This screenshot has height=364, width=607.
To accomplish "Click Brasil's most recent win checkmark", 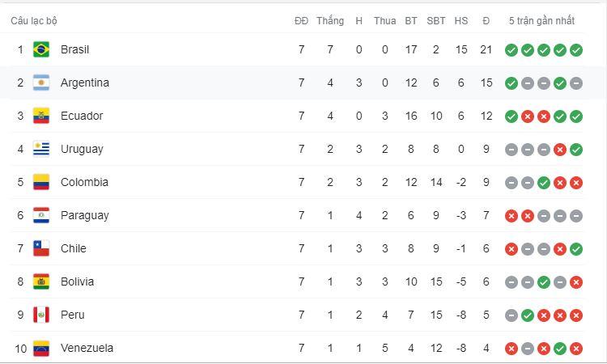I will (x=576, y=50).
